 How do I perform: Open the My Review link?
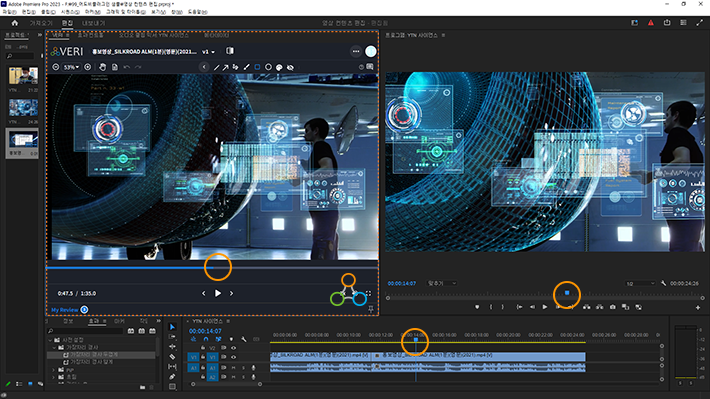click(65, 310)
